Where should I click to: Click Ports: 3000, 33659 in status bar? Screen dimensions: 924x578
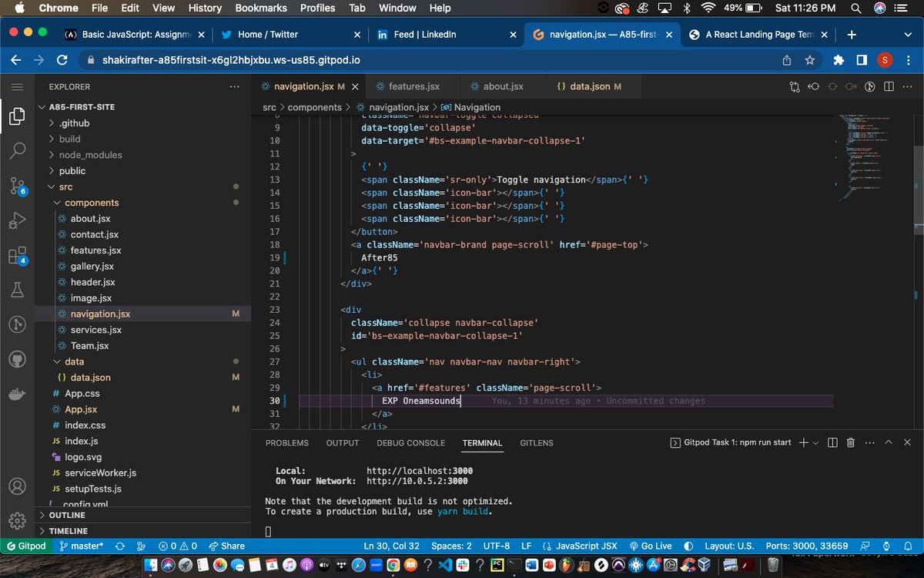pos(808,546)
